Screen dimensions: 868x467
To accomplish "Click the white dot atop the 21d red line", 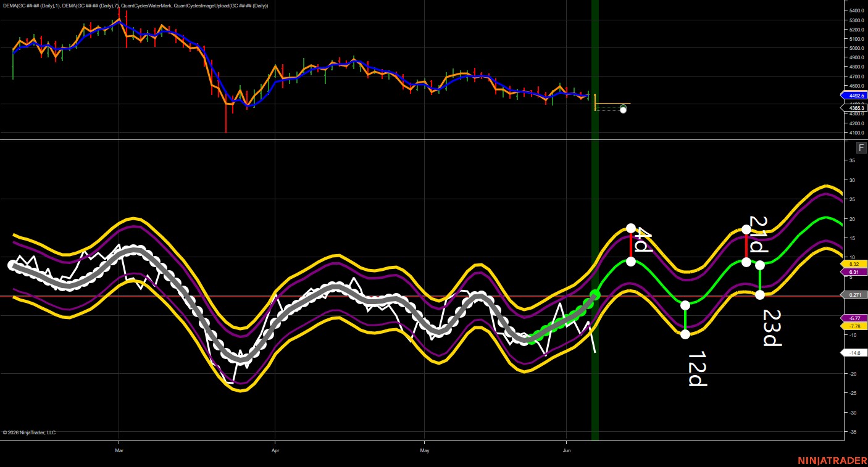I will (746, 229).
